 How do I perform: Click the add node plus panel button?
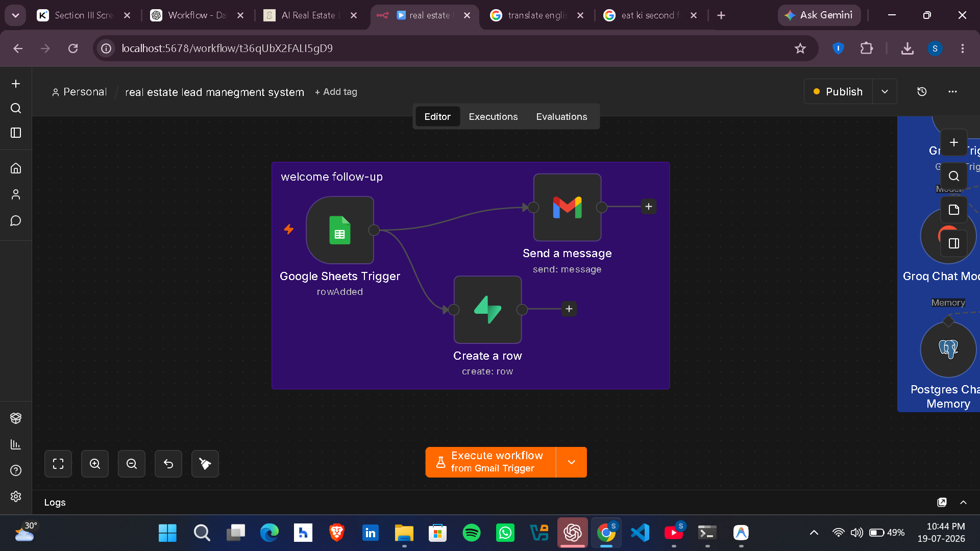pos(954,142)
